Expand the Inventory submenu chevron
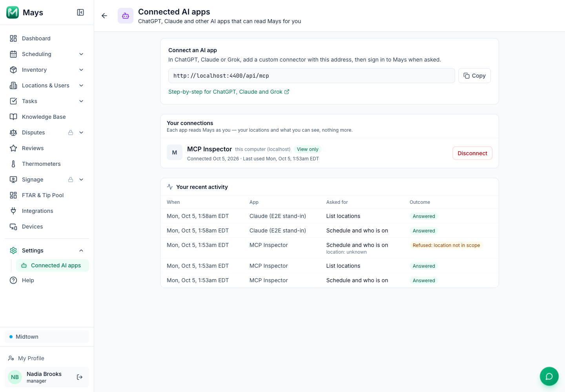This screenshot has height=392, width=565. (81, 70)
